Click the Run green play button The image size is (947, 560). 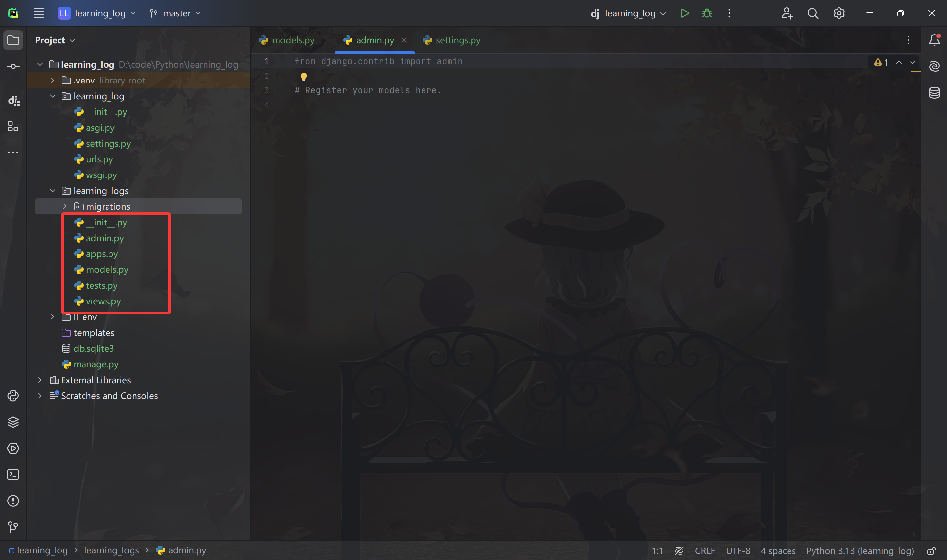(684, 13)
